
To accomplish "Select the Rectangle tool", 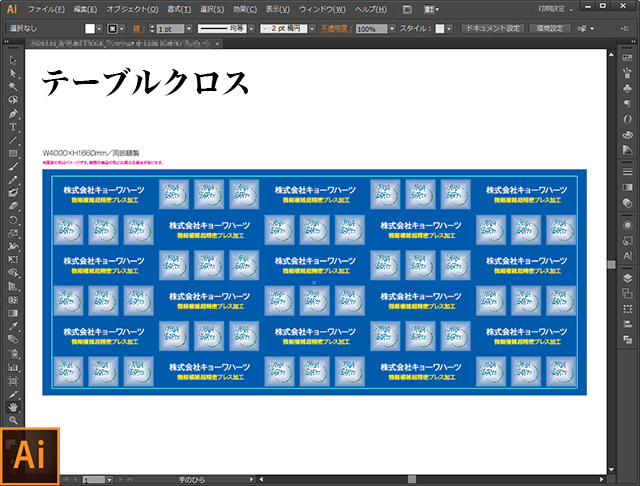I will 13,153.
